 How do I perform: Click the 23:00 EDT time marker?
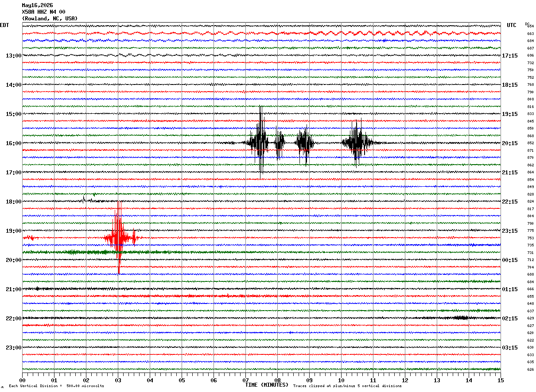click(13, 348)
